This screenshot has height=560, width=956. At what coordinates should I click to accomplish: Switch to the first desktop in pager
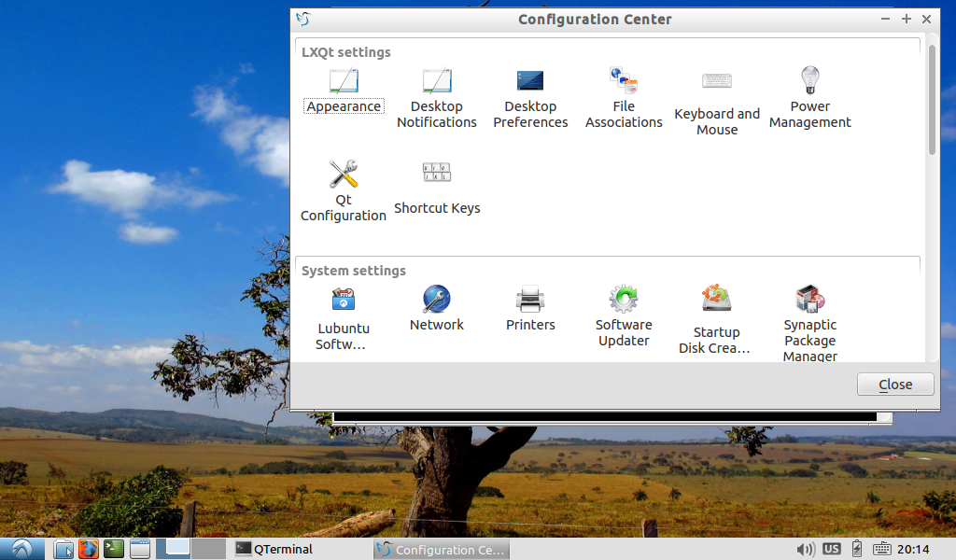point(173,549)
